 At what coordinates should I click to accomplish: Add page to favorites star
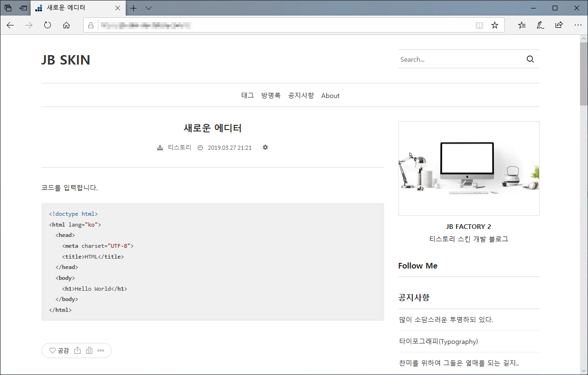494,25
